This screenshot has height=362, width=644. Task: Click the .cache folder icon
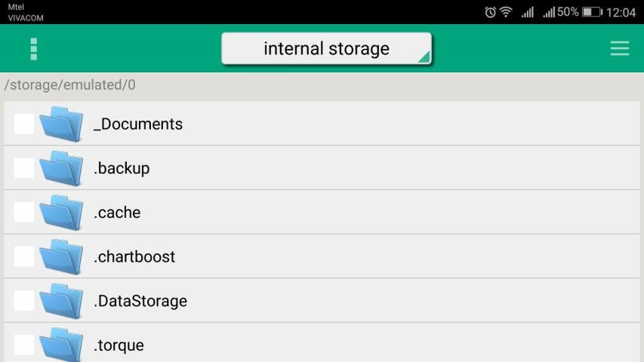pos(61,213)
